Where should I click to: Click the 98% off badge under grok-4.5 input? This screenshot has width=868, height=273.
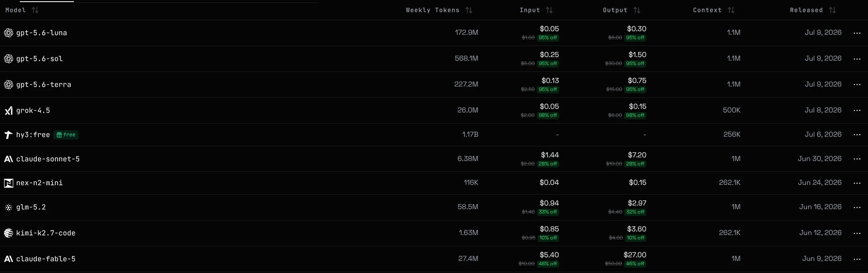pos(548,115)
